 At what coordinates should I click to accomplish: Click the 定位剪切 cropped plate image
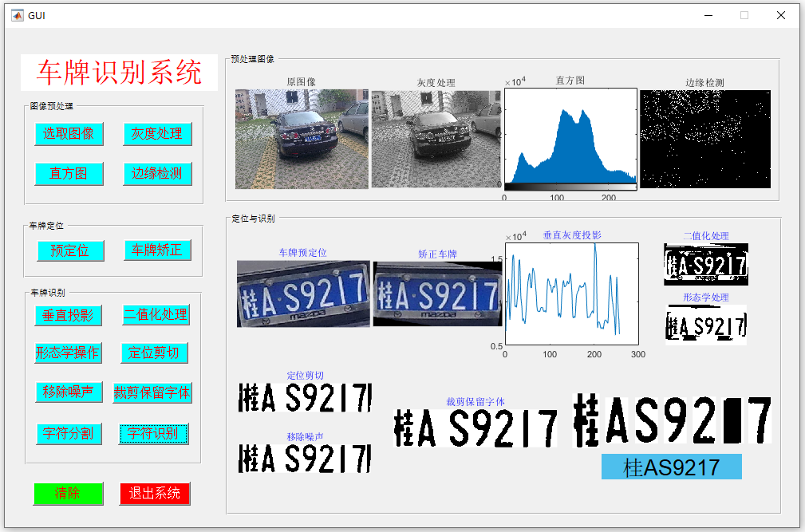coord(305,397)
